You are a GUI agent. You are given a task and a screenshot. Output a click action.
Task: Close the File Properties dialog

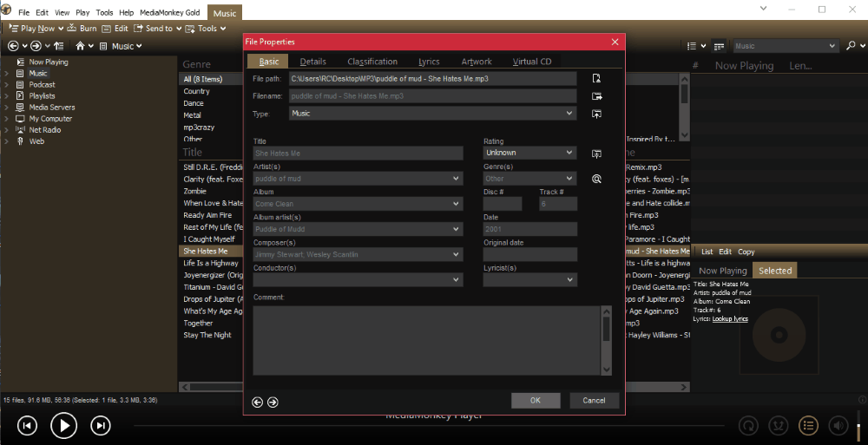point(615,42)
